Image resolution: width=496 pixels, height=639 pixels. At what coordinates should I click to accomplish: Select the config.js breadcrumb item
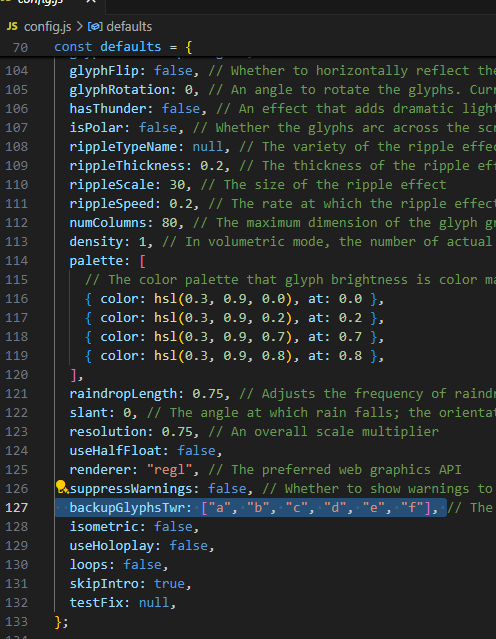[47, 27]
